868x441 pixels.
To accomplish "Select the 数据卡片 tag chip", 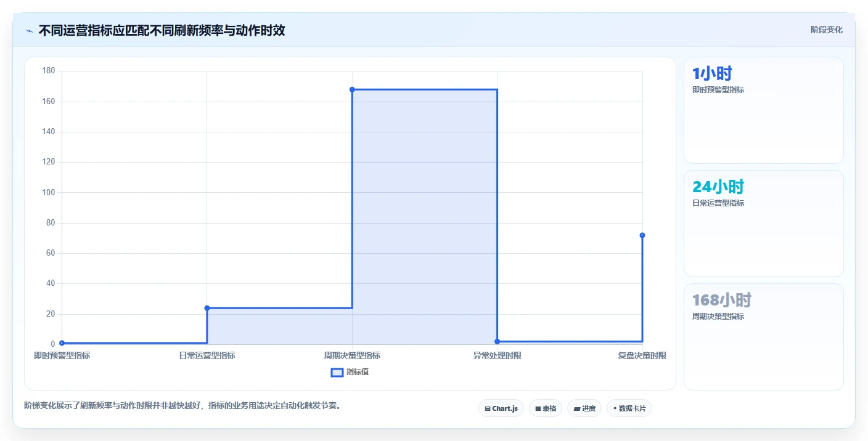I will coord(629,408).
